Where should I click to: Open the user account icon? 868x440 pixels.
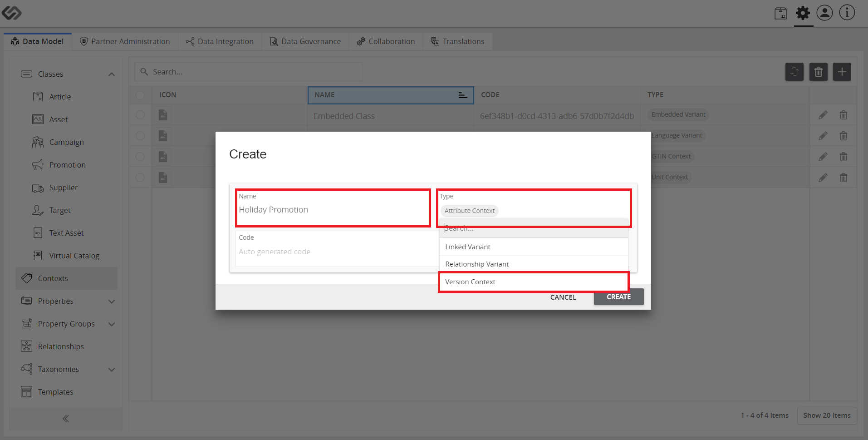point(824,13)
